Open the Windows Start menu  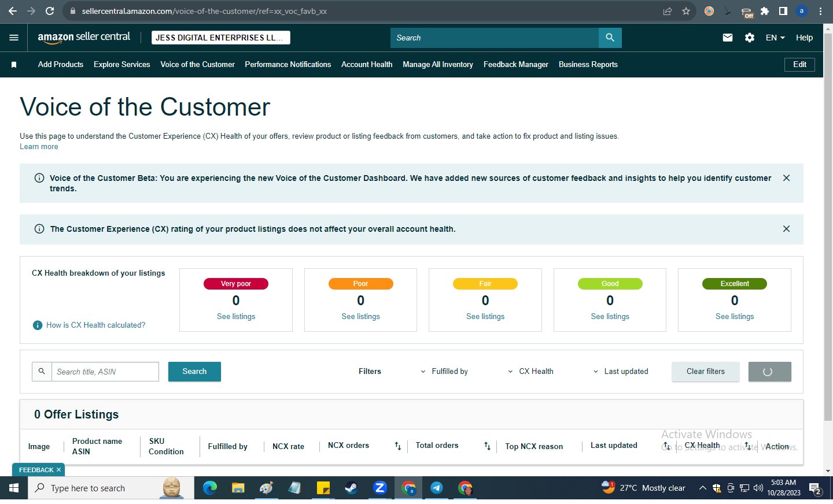tap(14, 488)
